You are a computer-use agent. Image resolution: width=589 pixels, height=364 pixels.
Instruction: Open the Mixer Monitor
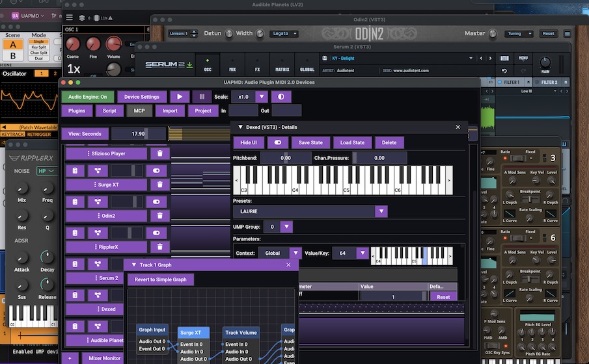[104, 358]
